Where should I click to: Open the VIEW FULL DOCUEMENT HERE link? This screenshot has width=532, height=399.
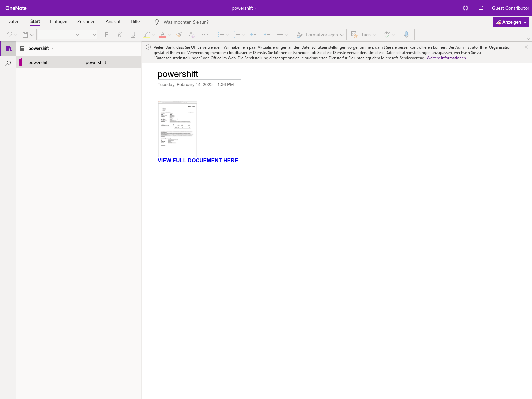(198, 160)
